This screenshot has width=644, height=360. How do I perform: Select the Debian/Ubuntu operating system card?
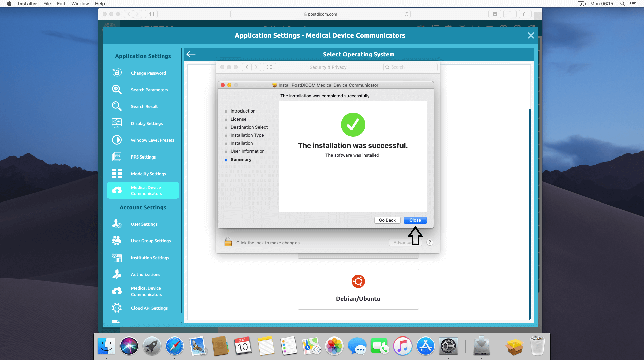[358, 289]
